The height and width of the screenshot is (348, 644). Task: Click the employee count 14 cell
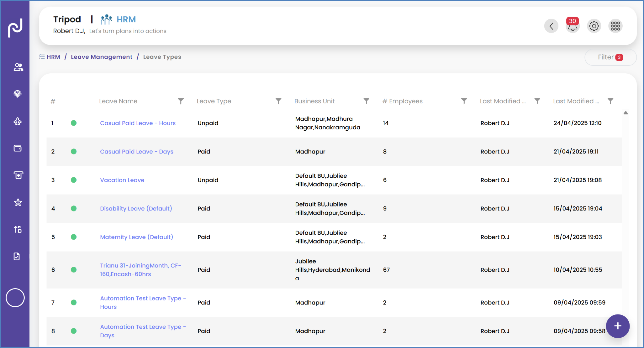(x=386, y=123)
